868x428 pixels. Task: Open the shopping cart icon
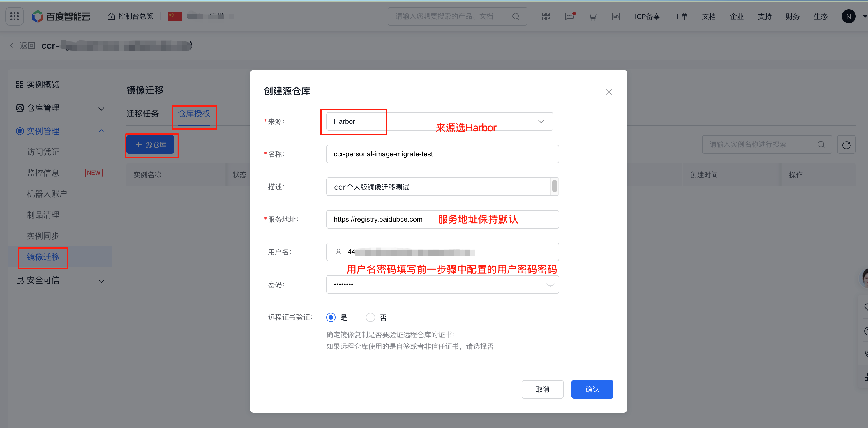click(592, 16)
